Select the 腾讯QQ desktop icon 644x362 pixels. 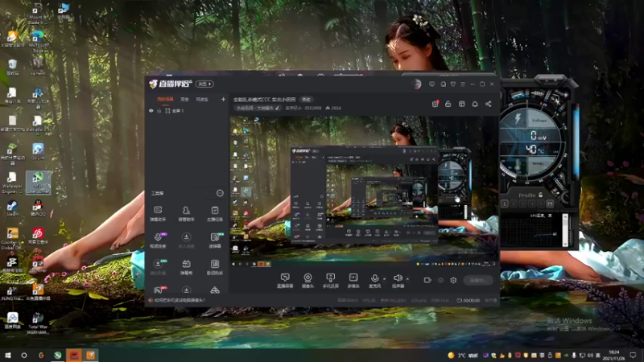click(38, 208)
